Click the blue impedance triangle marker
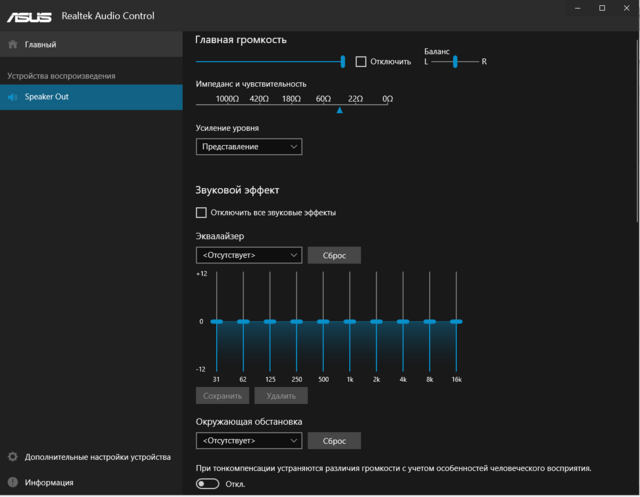 [x=339, y=111]
